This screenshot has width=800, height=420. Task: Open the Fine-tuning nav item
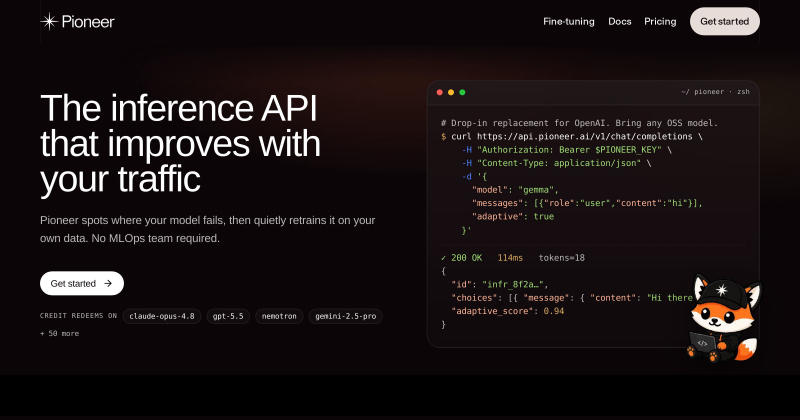[569, 21]
